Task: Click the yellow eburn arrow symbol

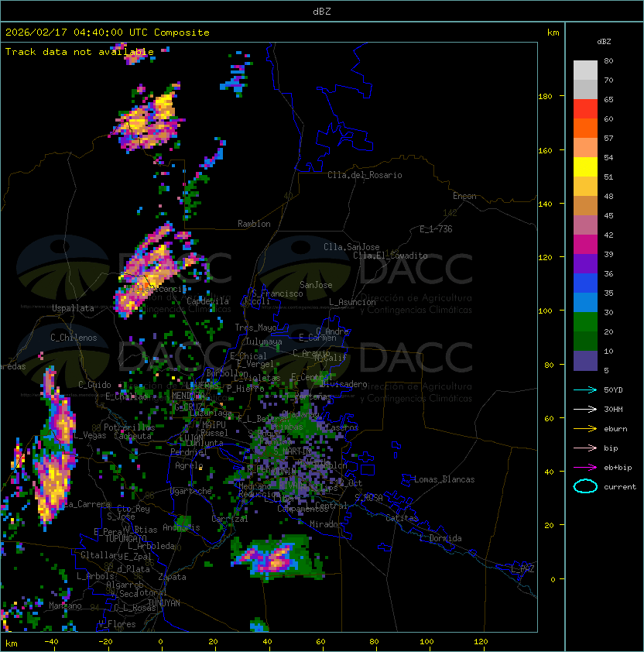Action: point(585,429)
